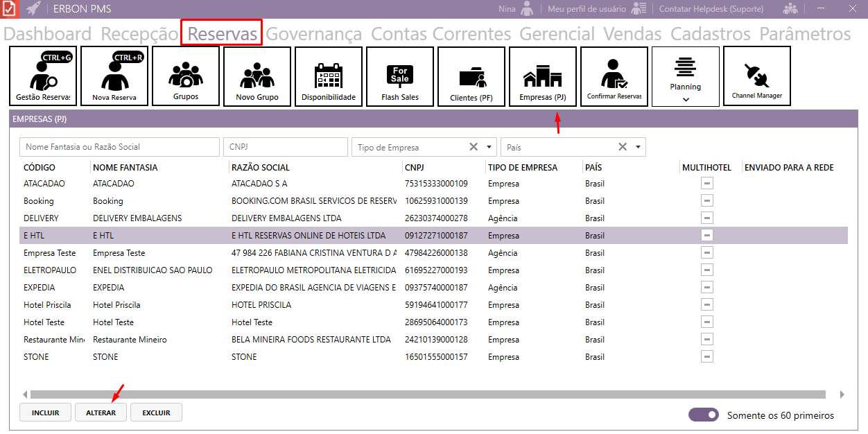Switch to the Governança tab
The image size is (868, 434).
314,34
